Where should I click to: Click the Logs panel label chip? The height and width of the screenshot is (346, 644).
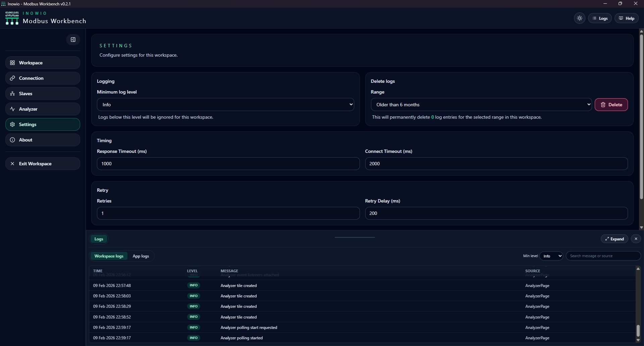99,239
